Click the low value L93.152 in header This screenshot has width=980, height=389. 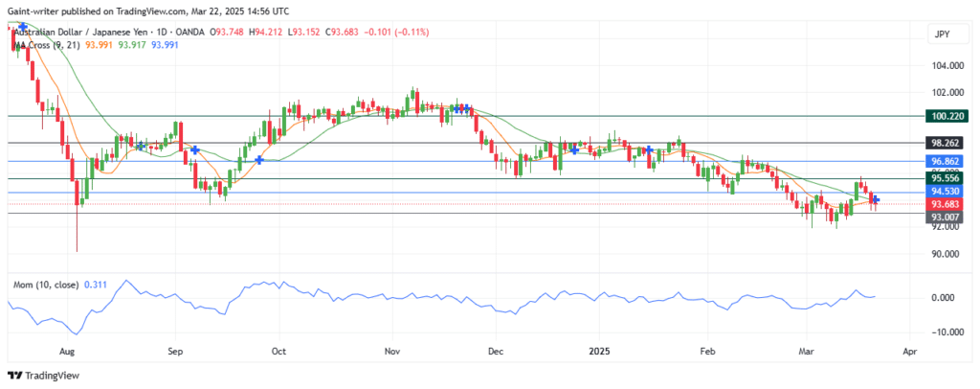301,32
